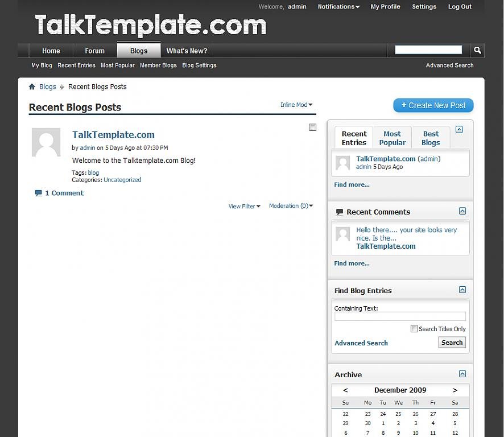Click admin avatar next to TalkTemplate.com post

(46, 142)
